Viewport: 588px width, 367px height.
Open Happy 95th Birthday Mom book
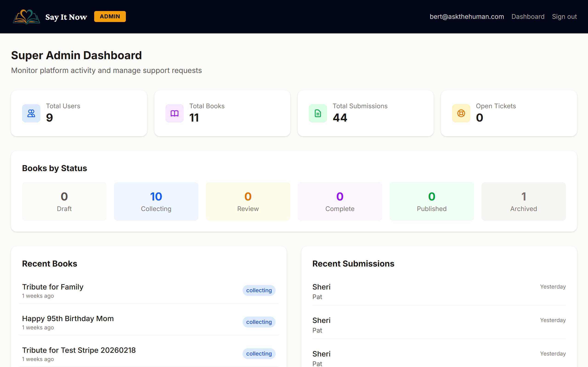click(x=68, y=318)
